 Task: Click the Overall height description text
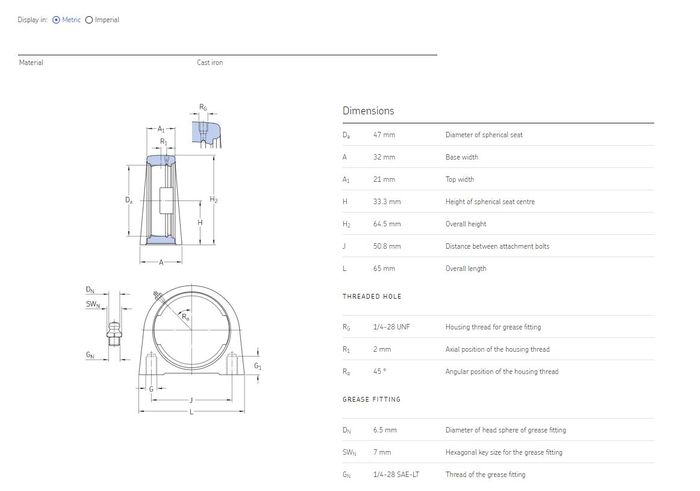466,224
